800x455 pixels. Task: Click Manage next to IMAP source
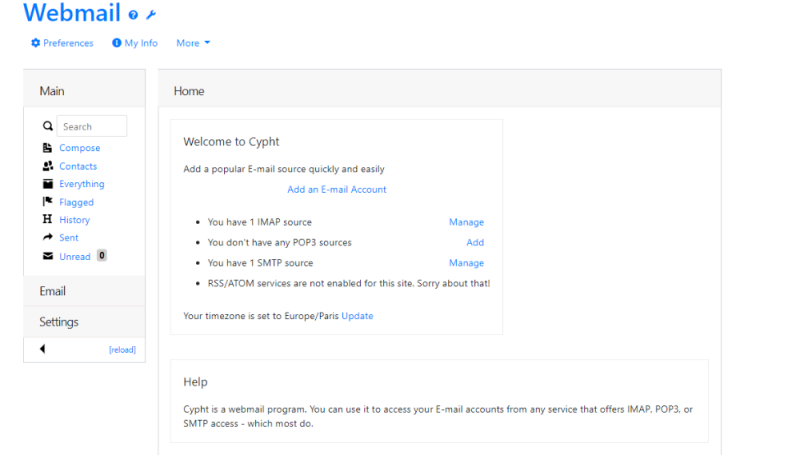(x=466, y=222)
